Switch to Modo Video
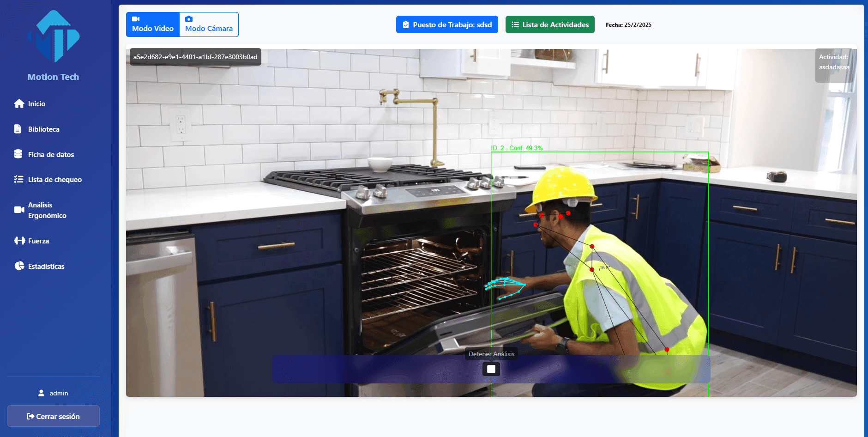Image resolution: width=868 pixels, height=437 pixels. click(153, 24)
